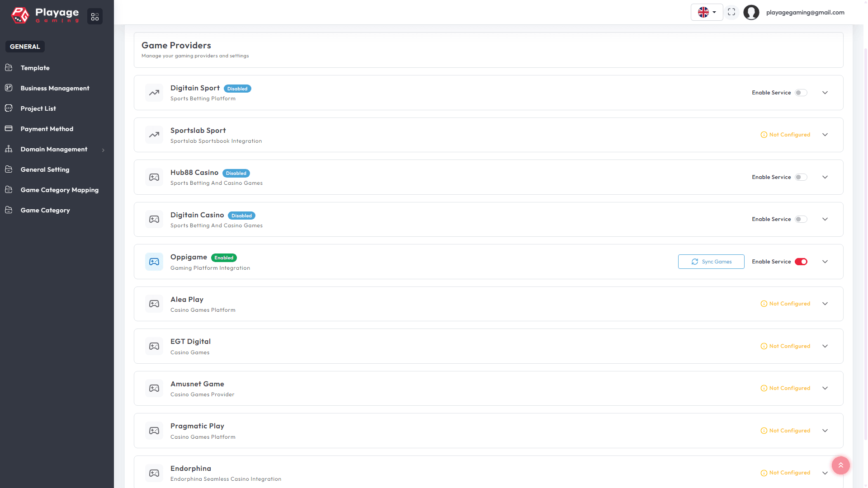The width and height of the screenshot is (868, 488).
Task: Click the Game Providers heading
Action: [176, 45]
